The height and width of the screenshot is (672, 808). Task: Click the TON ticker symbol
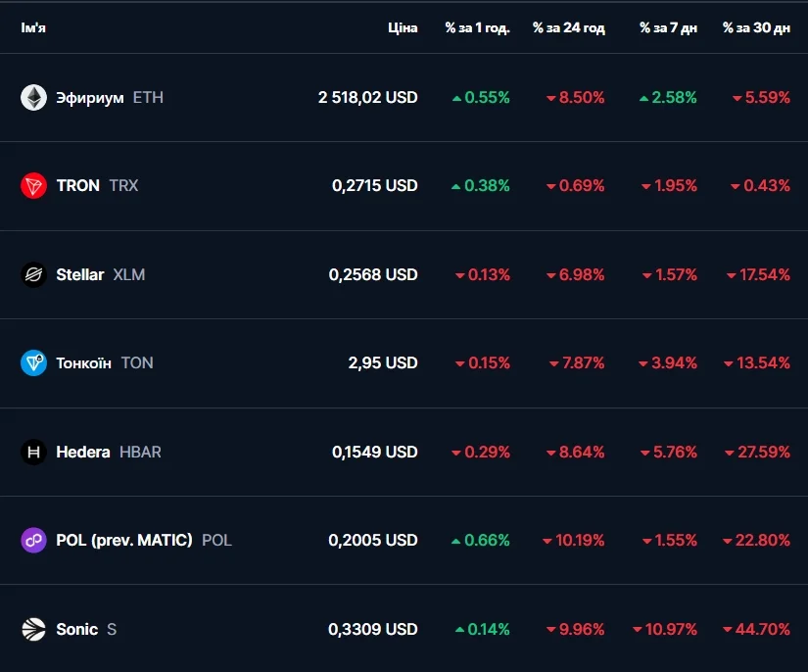click(137, 362)
